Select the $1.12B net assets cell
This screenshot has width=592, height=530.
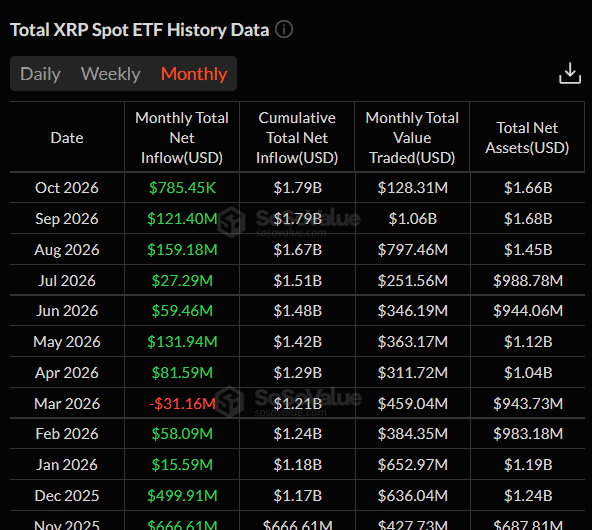528,342
